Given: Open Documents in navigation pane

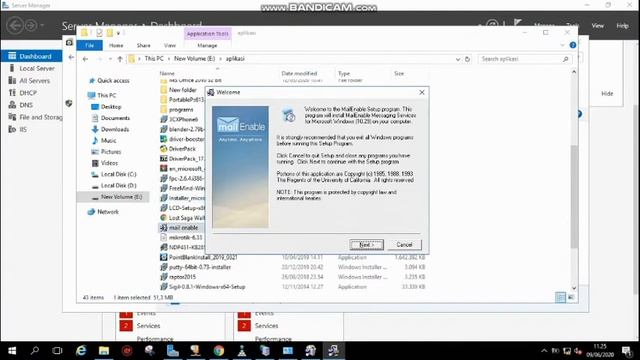Looking at the screenshot, I should tap(115, 118).
